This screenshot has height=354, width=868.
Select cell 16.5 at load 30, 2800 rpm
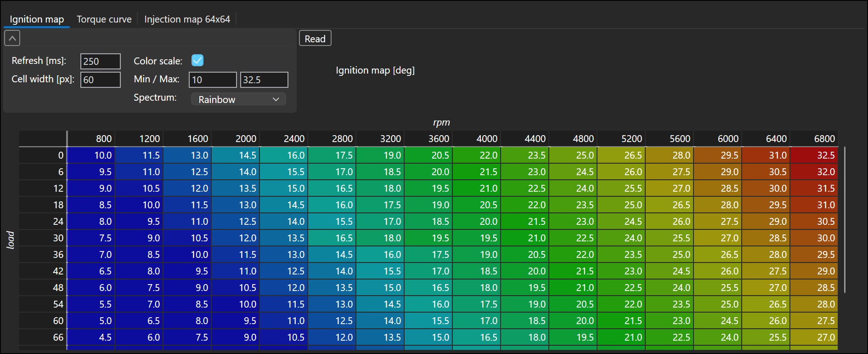332,238
